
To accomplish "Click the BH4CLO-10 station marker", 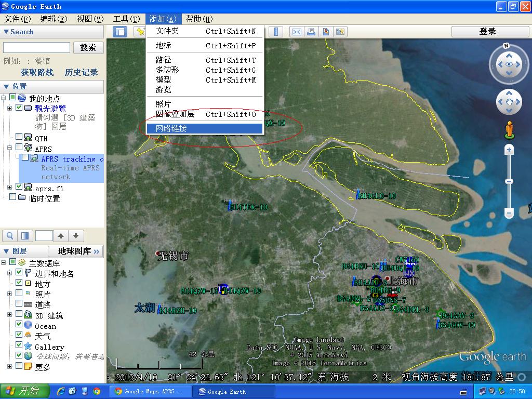I will pos(358,194).
